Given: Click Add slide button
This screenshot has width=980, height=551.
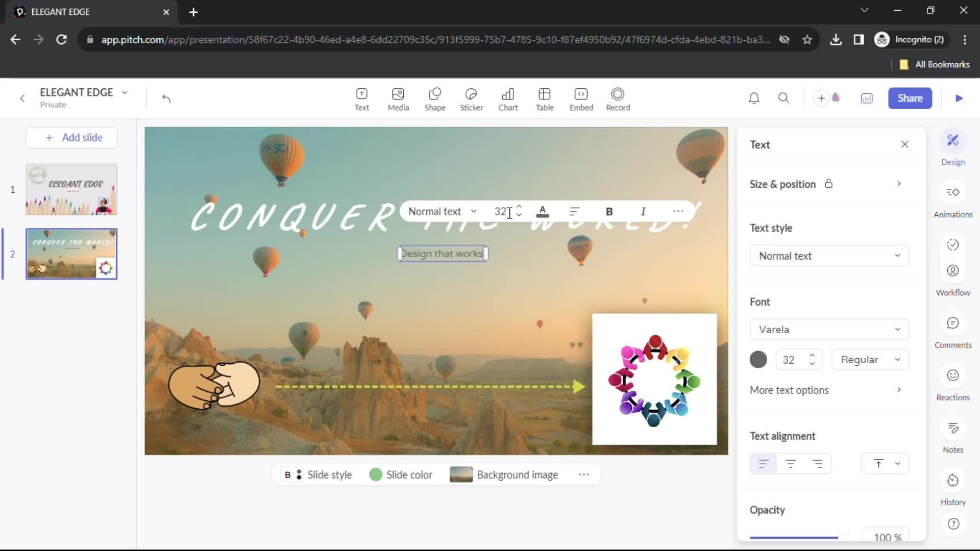Looking at the screenshot, I should [75, 137].
